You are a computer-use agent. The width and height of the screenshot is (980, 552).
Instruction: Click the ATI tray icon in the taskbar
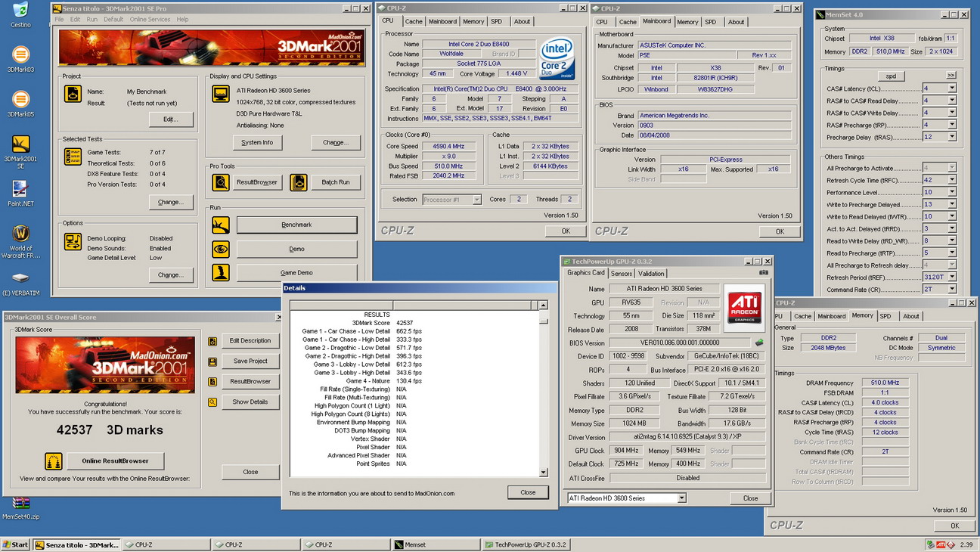click(x=941, y=544)
